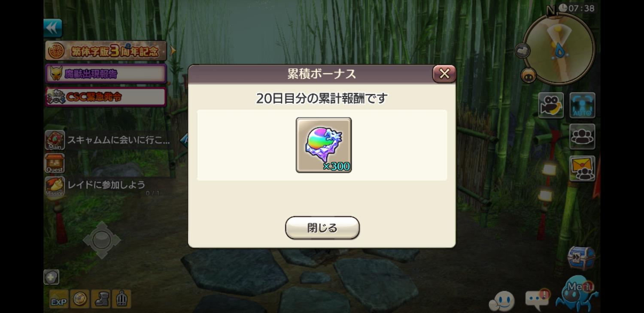Close the 累積ボーナス dialog with X
Viewport: 644px width, 313px height.
444,74
